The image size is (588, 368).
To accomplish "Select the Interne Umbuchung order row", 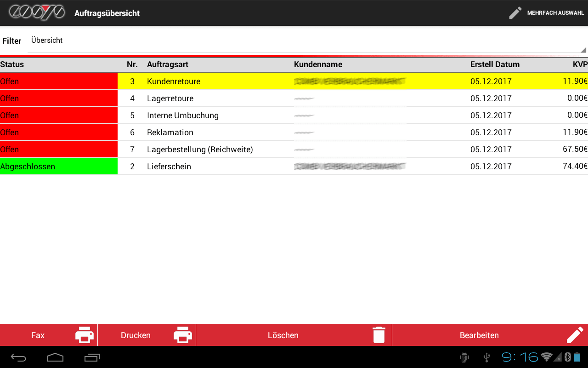I will tap(294, 115).
